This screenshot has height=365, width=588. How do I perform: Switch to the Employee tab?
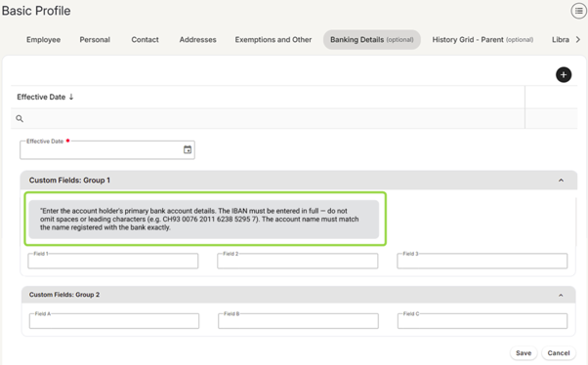[x=43, y=40]
